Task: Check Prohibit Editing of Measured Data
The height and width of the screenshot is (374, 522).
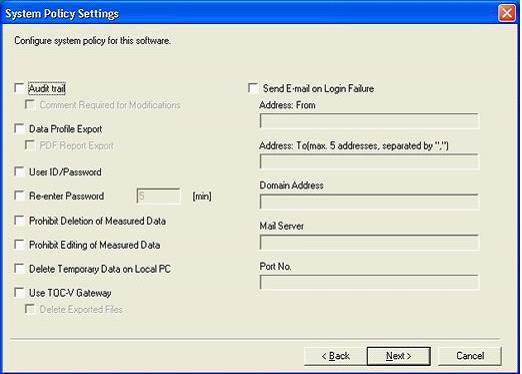Action: coord(20,245)
